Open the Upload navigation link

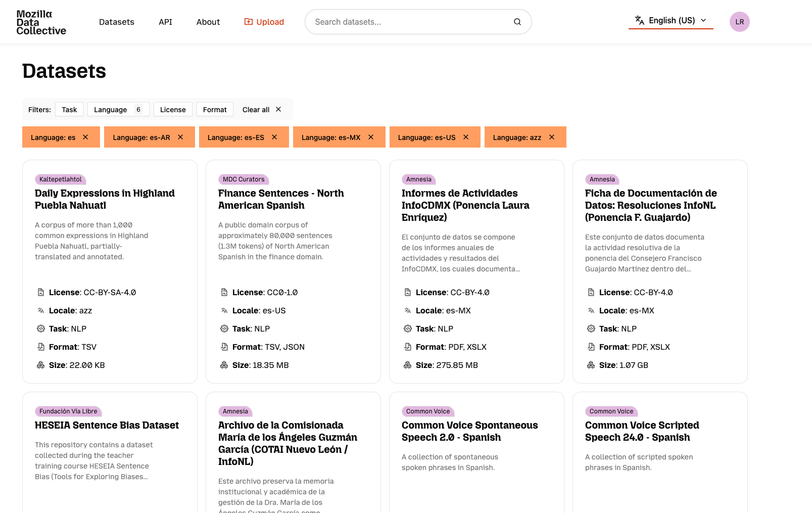pos(264,22)
